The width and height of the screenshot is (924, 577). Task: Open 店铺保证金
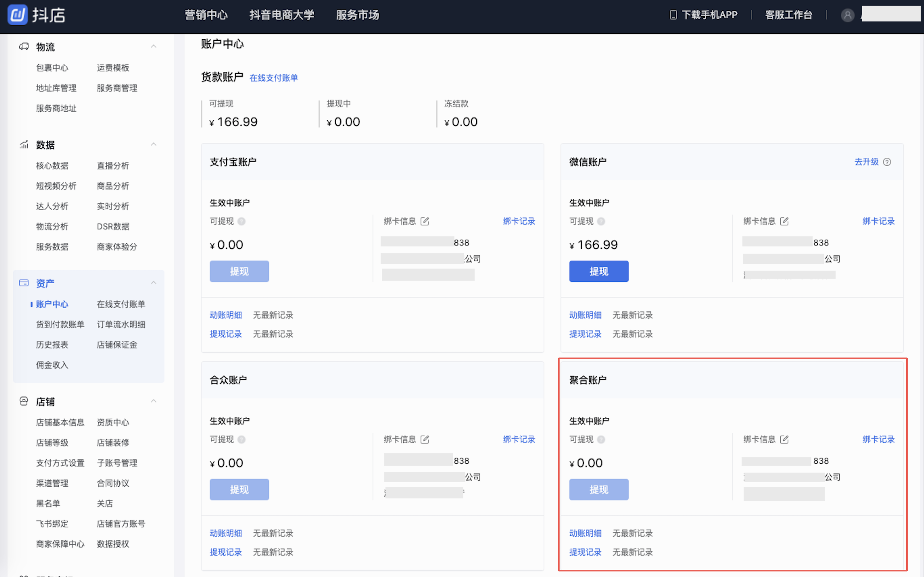[117, 345]
